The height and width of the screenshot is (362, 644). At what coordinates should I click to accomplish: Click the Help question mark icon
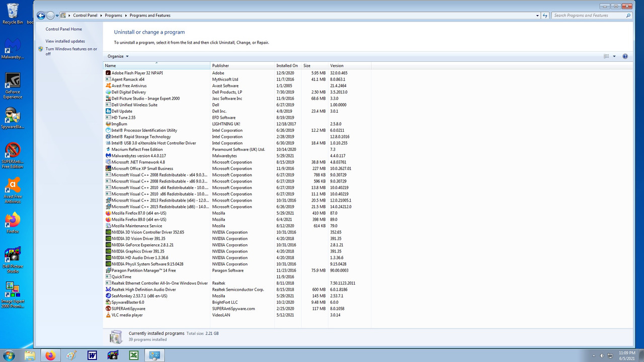pyautogui.click(x=625, y=56)
